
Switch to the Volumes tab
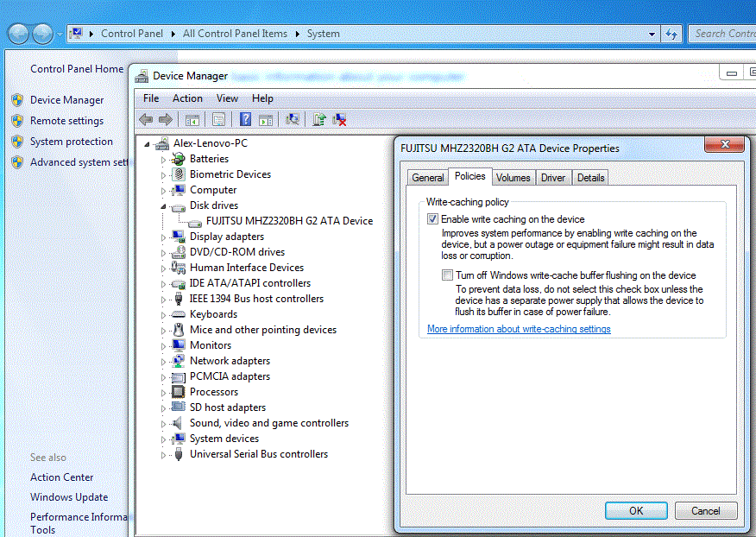(513, 178)
